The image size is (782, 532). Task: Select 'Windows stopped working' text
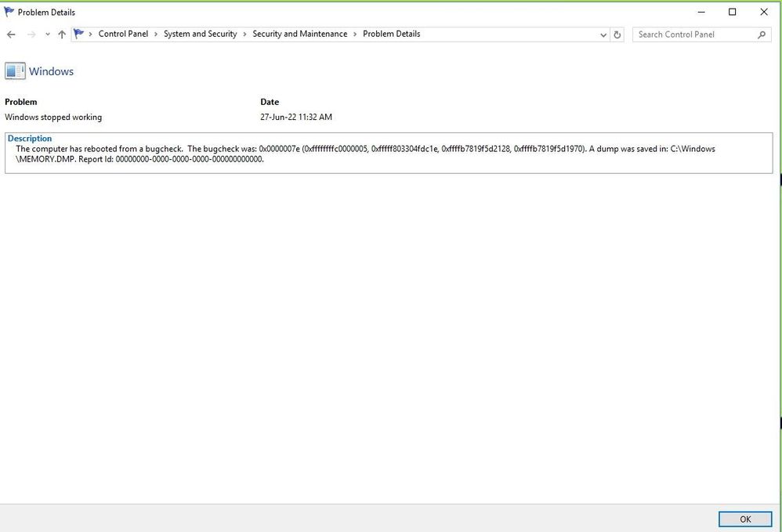(53, 118)
